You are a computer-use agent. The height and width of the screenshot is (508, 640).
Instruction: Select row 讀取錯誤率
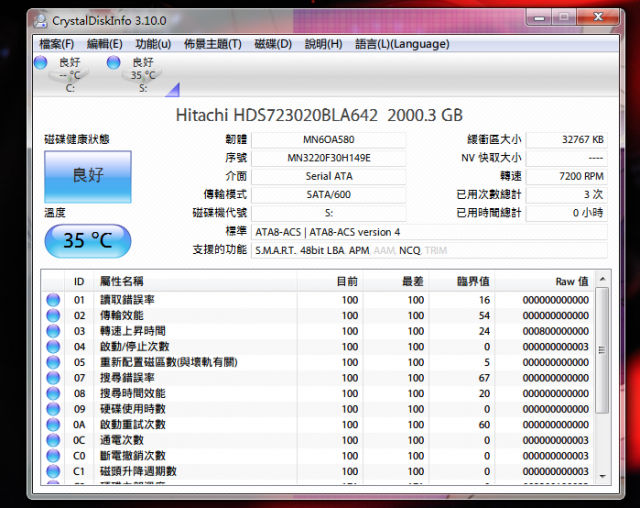pos(318,300)
